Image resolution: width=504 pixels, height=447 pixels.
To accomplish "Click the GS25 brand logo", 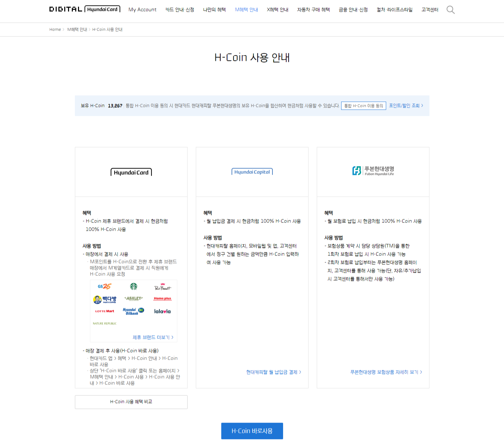I will coord(104,286).
